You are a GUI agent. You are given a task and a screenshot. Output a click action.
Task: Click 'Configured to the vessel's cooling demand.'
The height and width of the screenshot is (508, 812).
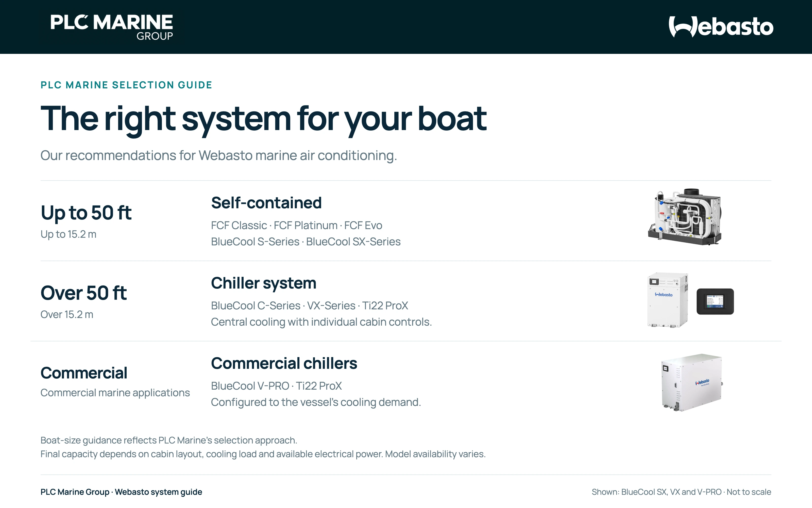pyautogui.click(x=316, y=403)
